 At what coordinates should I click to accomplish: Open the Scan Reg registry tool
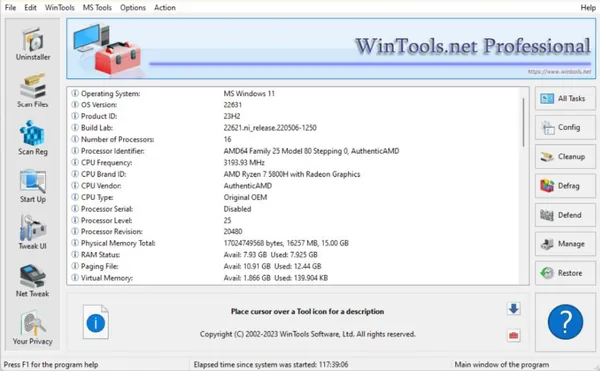pos(33,138)
